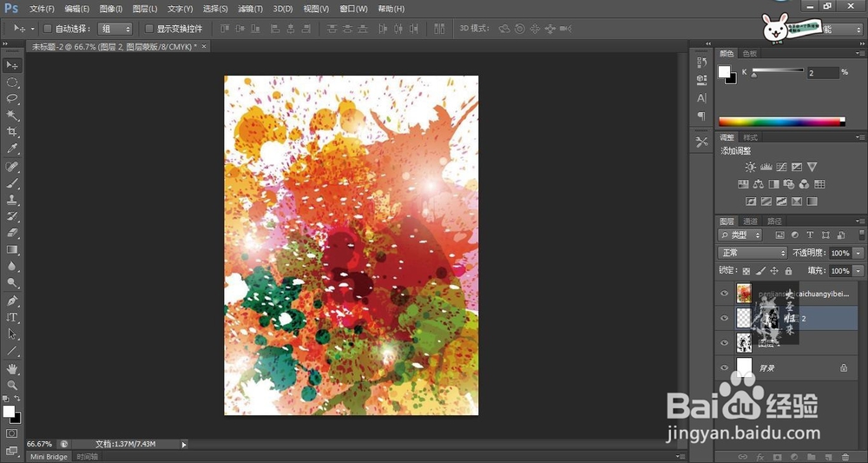868x463 pixels.
Task: Open the status bar info arrow
Action: click(184, 444)
